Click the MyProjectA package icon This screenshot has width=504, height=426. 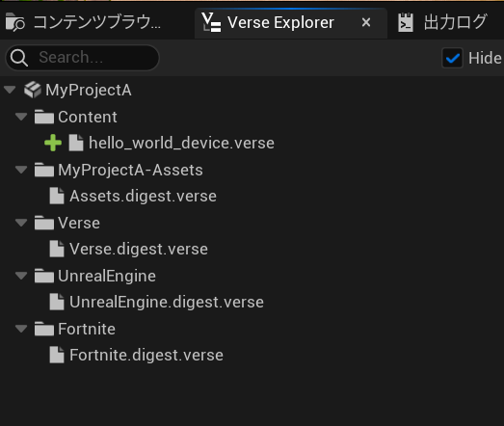point(33,90)
